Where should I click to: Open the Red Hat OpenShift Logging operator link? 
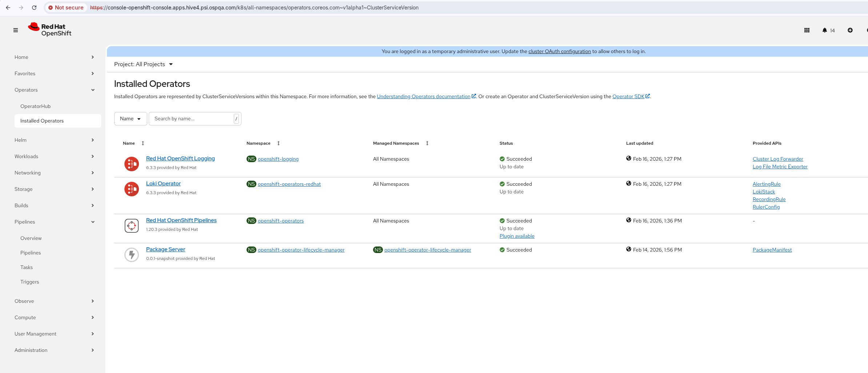(180, 159)
